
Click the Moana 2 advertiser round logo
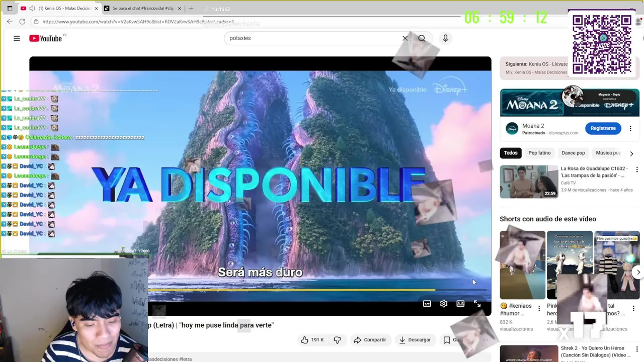point(512,128)
